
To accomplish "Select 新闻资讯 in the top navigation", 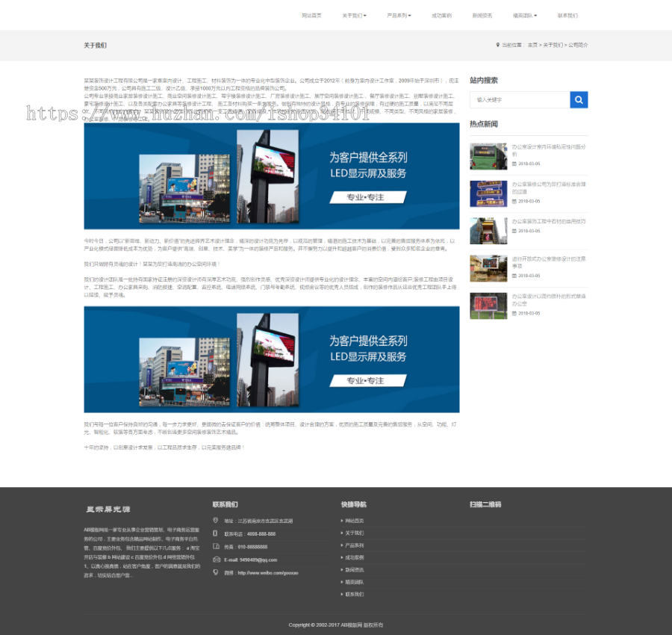I will 482,15.
